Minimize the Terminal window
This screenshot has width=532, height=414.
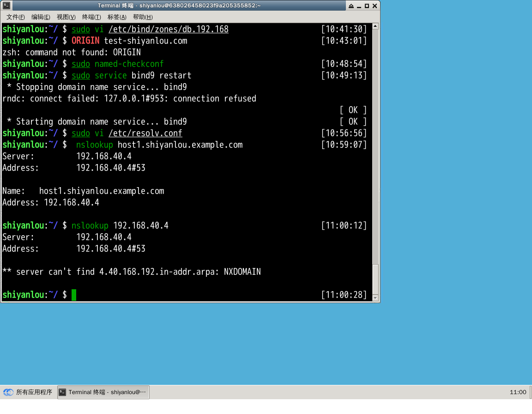click(x=359, y=6)
